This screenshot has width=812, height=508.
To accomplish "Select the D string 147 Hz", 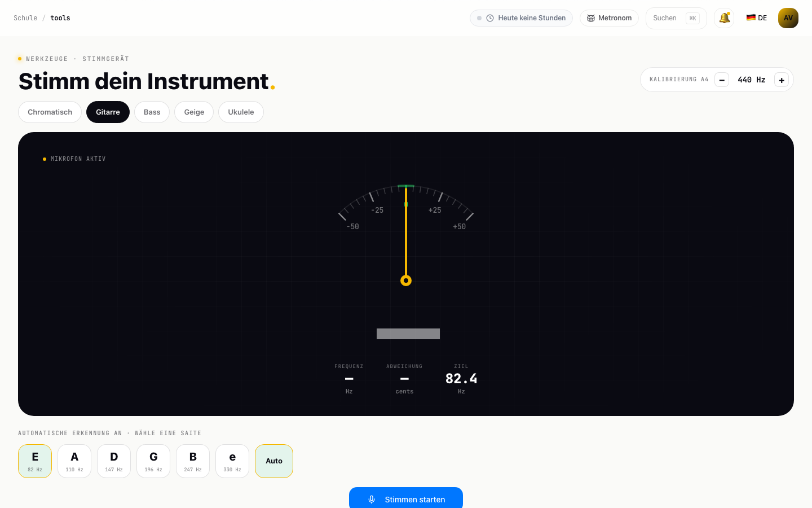I will click(114, 461).
